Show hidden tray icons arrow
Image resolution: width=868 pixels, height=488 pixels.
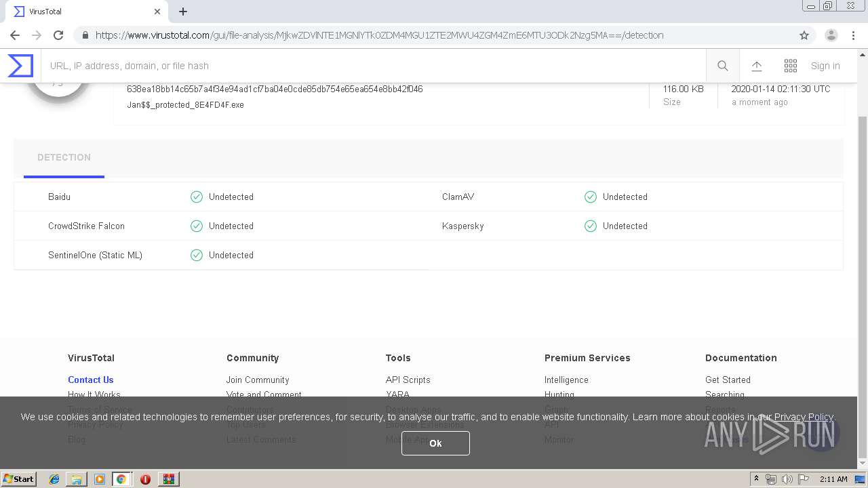point(756,479)
